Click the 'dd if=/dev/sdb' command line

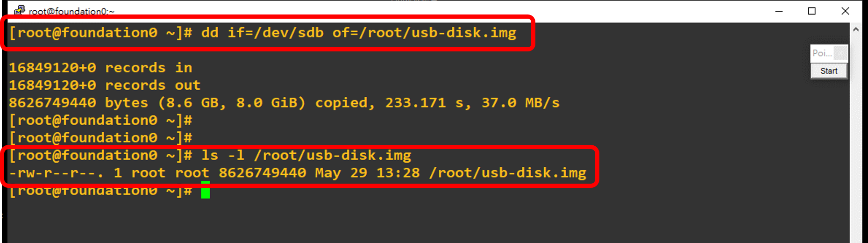[263, 33]
